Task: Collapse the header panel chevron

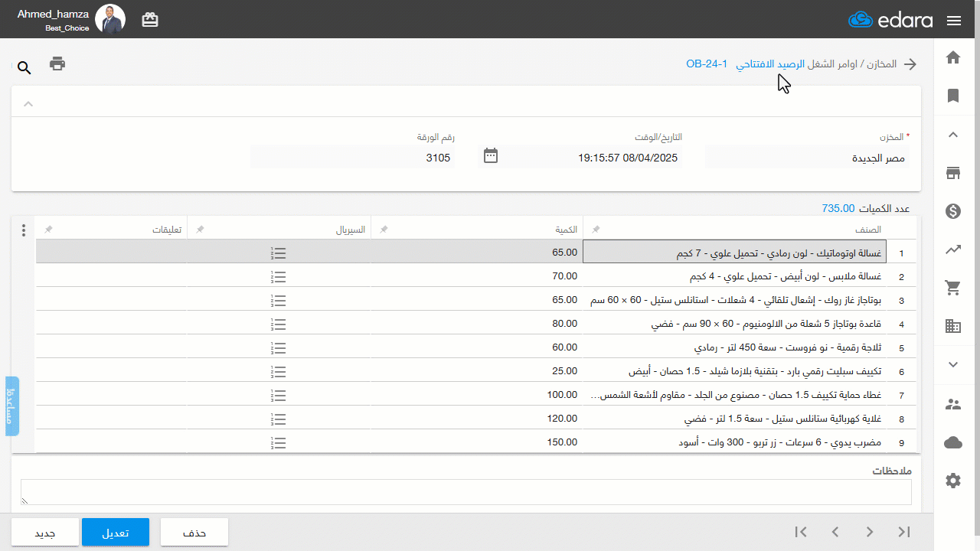Action: (x=28, y=103)
